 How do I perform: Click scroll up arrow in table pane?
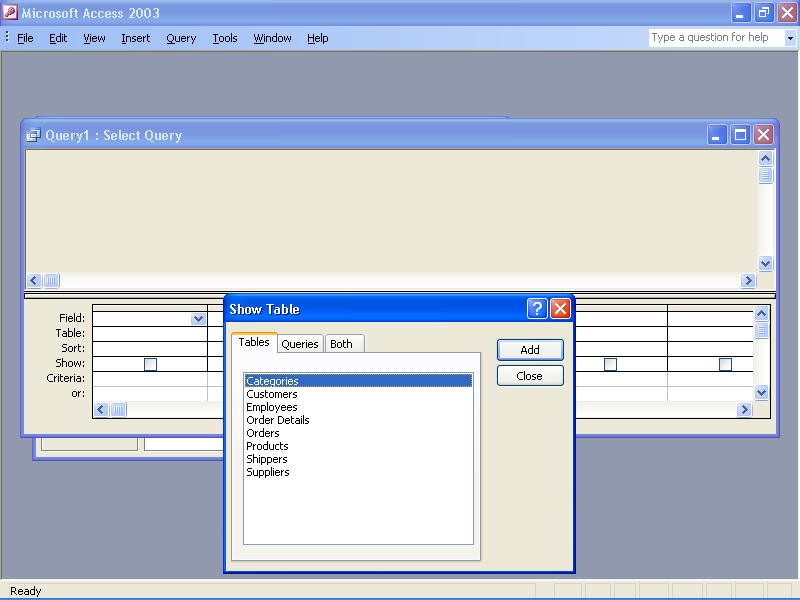[x=765, y=159]
